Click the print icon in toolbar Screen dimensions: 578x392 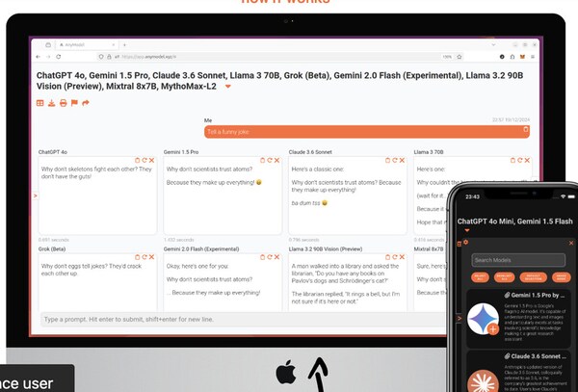coord(64,102)
